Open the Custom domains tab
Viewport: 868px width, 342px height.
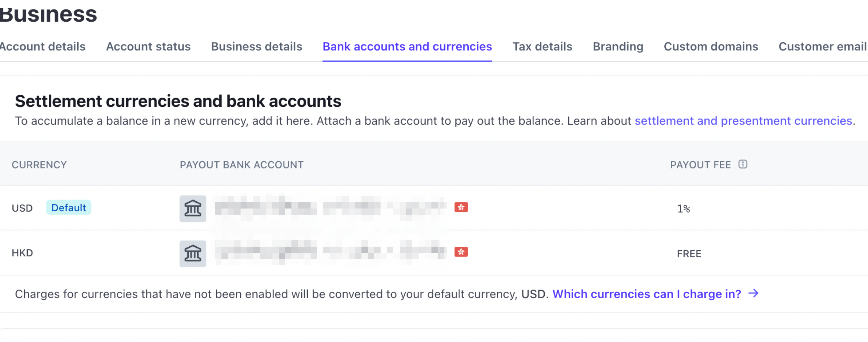pos(710,46)
